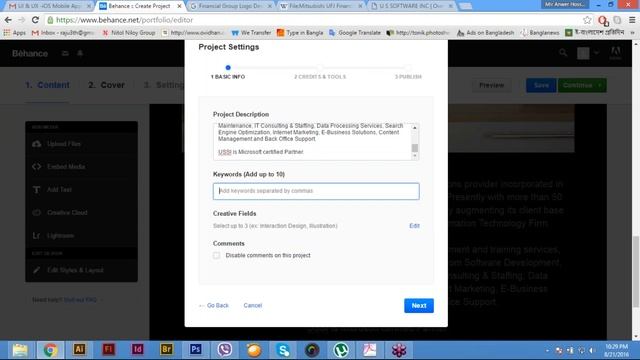Open Adobe Acrobat taskbar icon
Viewport: 640px width, 360px height.
pos(370,350)
